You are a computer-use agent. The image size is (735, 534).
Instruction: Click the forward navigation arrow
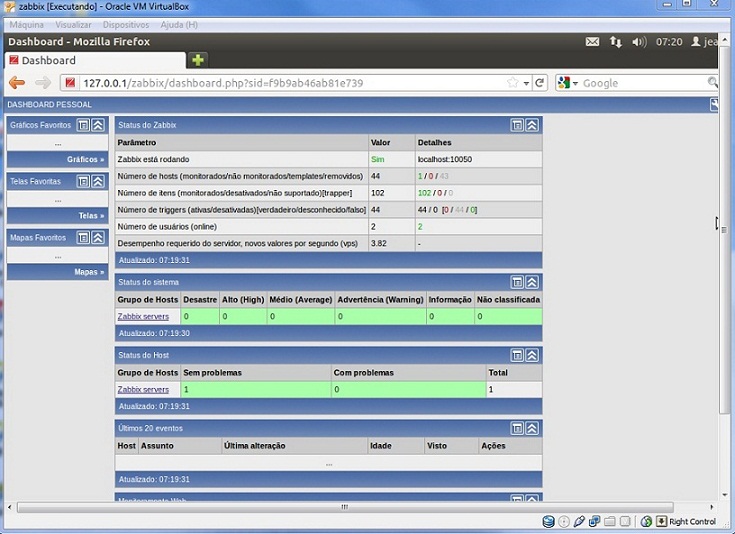click(x=43, y=83)
